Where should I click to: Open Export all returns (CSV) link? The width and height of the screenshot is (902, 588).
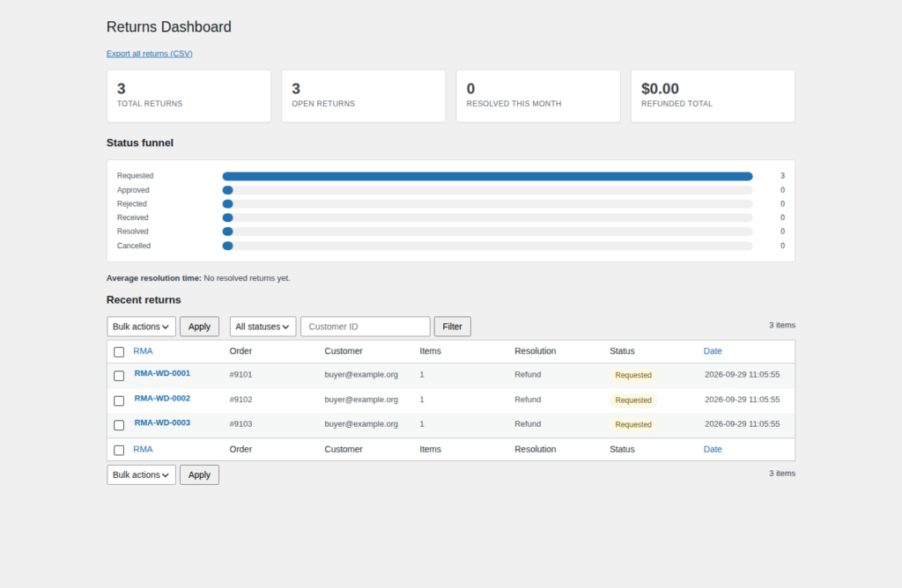click(149, 54)
